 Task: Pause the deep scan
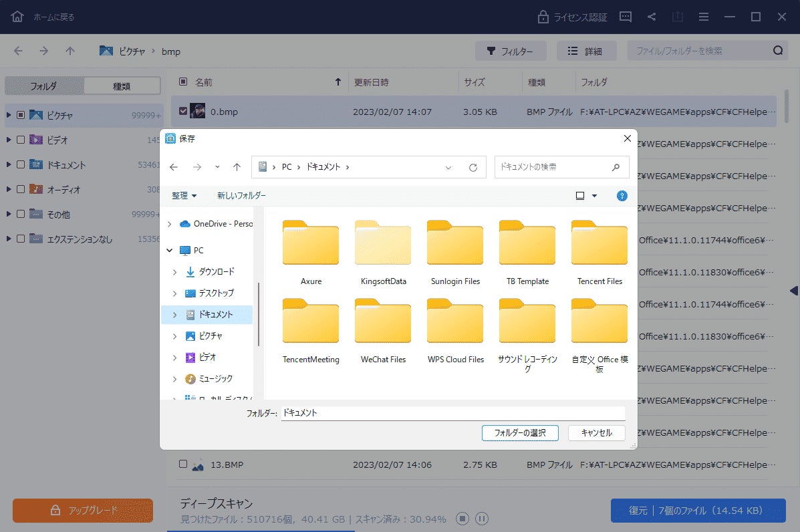pyautogui.click(x=482, y=519)
